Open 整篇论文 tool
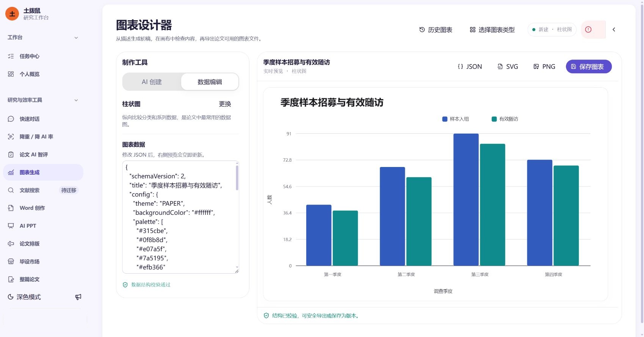 (43, 279)
